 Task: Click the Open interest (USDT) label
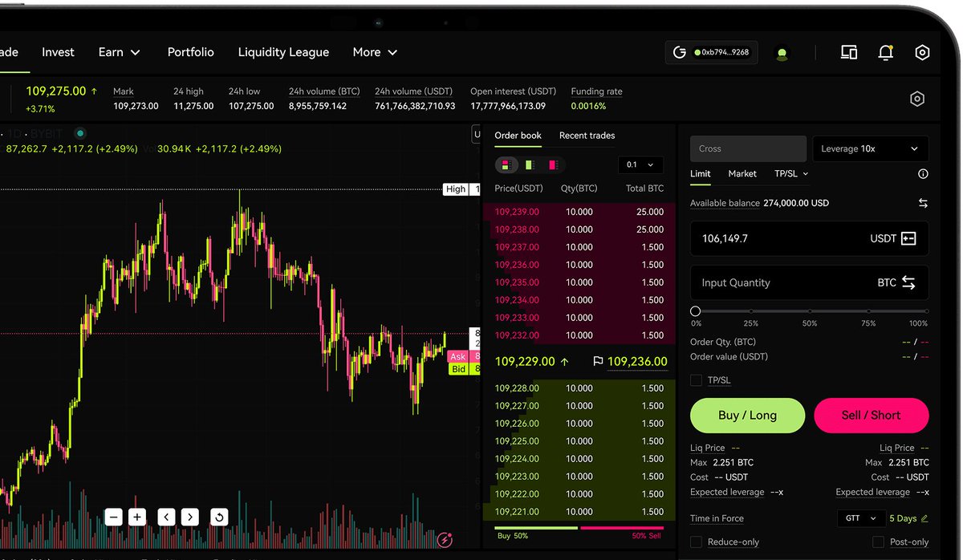513,91
